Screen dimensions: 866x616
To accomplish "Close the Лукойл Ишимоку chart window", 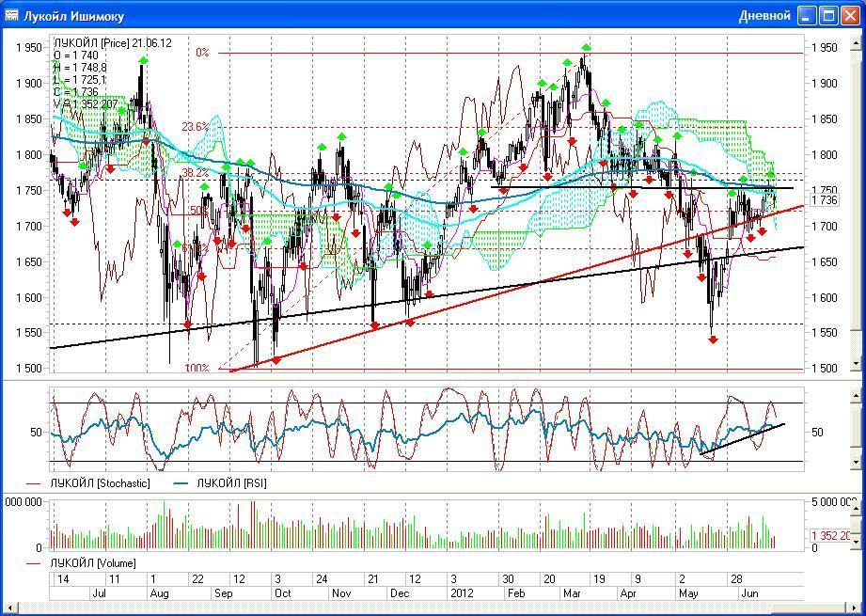I will click(x=850, y=15).
